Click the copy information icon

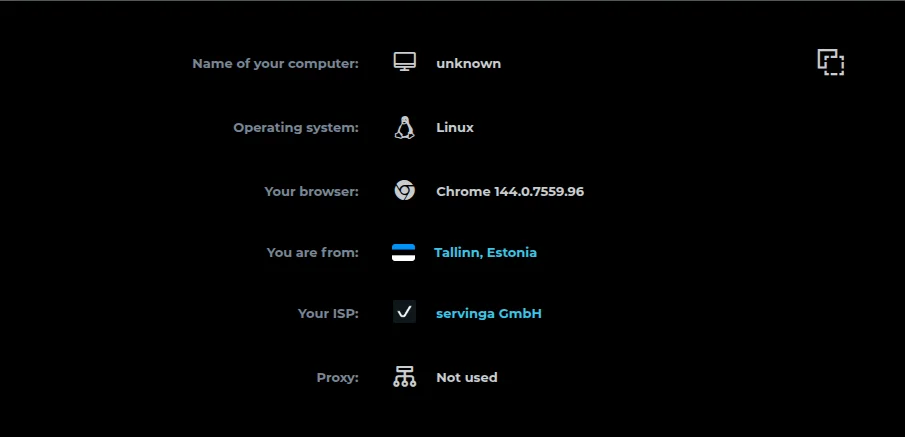[x=830, y=62]
